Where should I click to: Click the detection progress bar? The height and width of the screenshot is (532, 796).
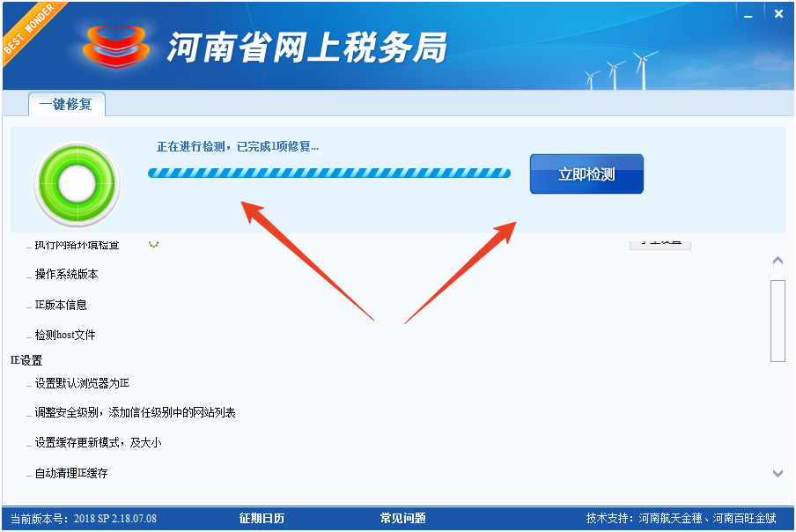click(x=329, y=174)
